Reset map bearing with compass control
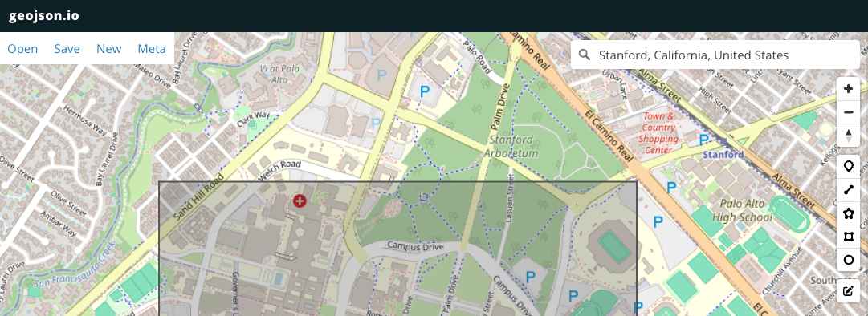This screenshot has height=316, width=868. pos(847,136)
